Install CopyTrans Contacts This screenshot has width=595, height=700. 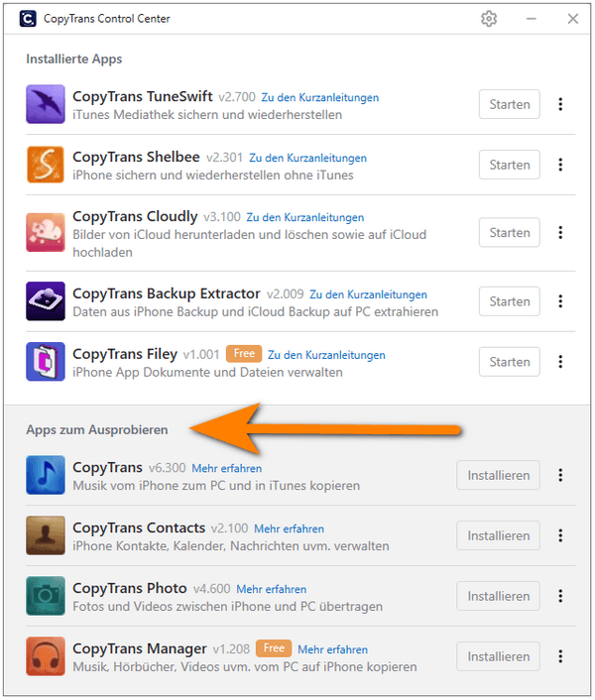click(498, 535)
